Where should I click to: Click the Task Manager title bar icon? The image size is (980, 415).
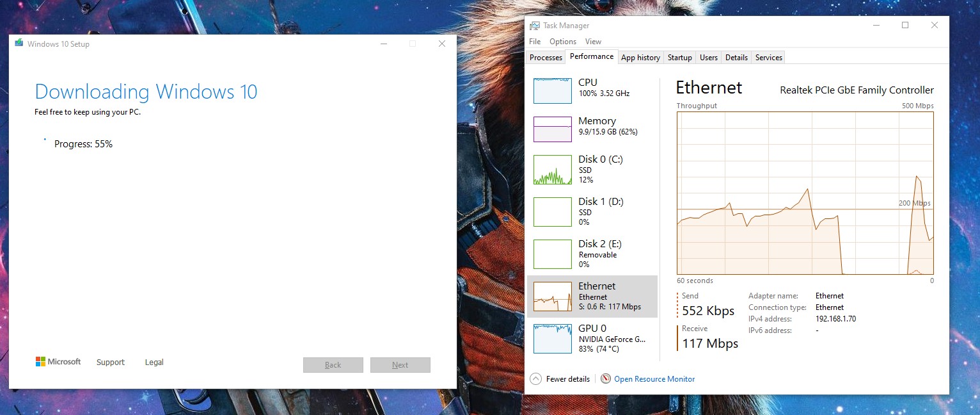coord(535,26)
